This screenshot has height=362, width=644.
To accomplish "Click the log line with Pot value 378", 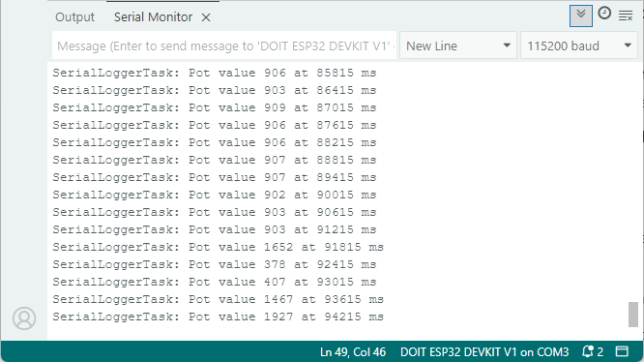I will pyautogui.click(x=215, y=264).
